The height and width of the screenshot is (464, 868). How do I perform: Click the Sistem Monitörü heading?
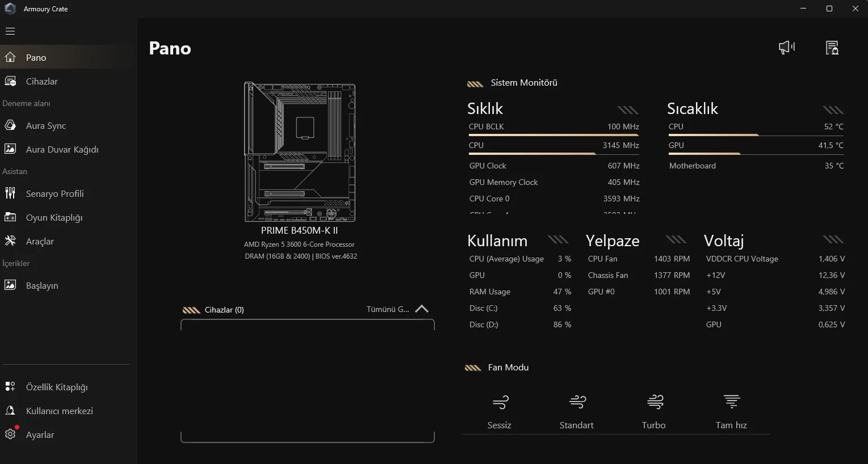[x=524, y=83]
